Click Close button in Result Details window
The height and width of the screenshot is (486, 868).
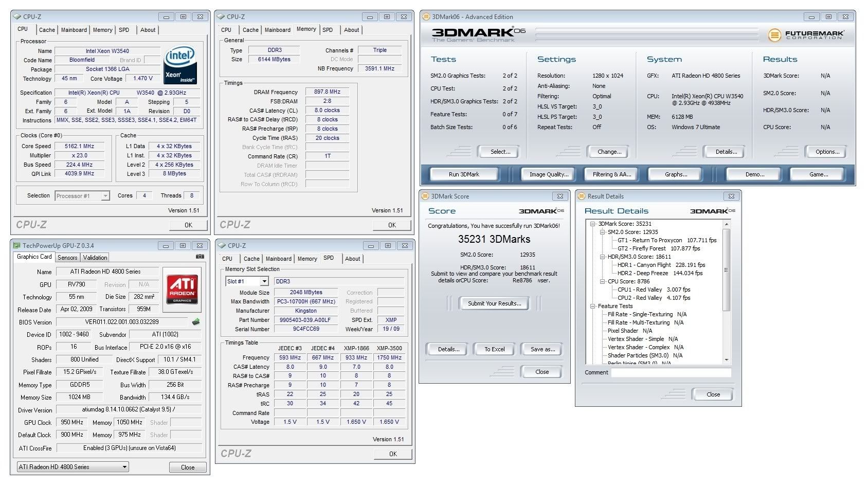pyautogui.click(x=713, y=394)
